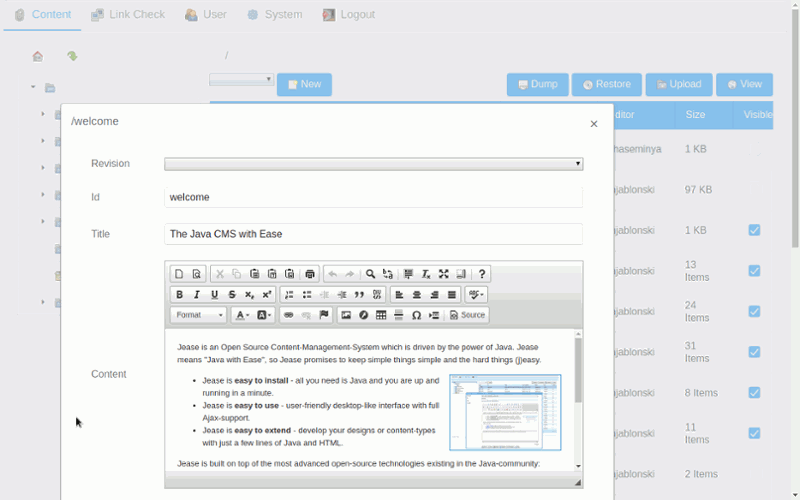Open the User tab
800x500 pixels.
pos(206,15)
